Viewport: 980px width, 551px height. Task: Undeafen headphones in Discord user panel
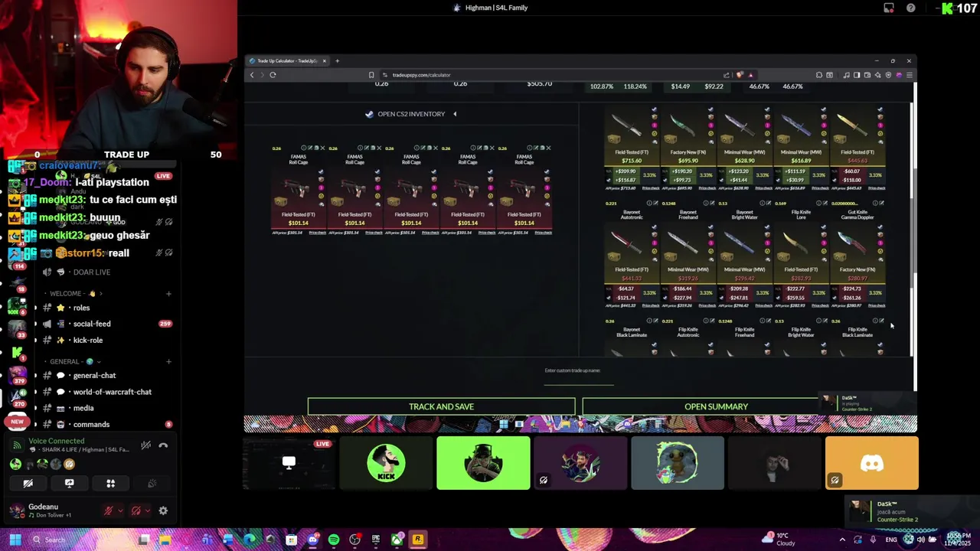pyautogui.click(x=136, y=510)
